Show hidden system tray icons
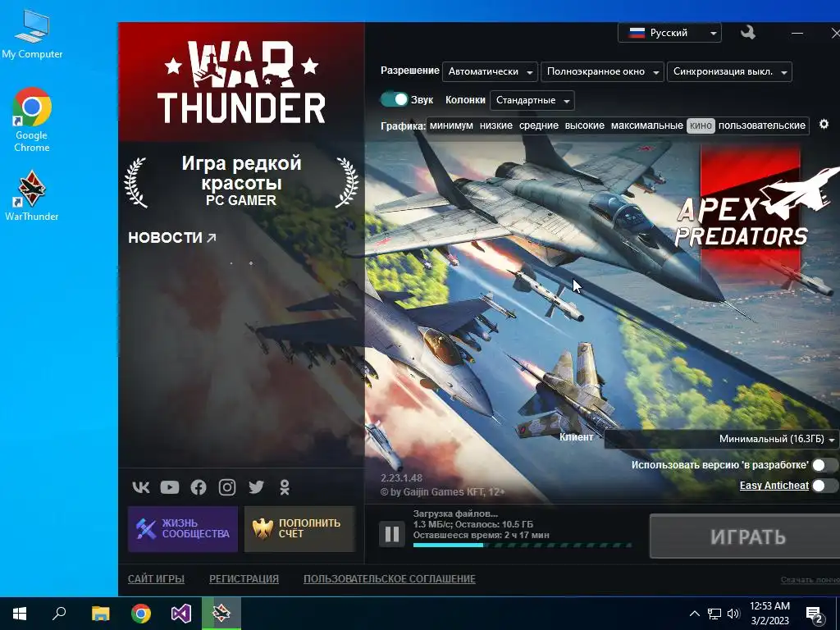The height and width of the screenshot is (630, 840). [x=694, y=614]
